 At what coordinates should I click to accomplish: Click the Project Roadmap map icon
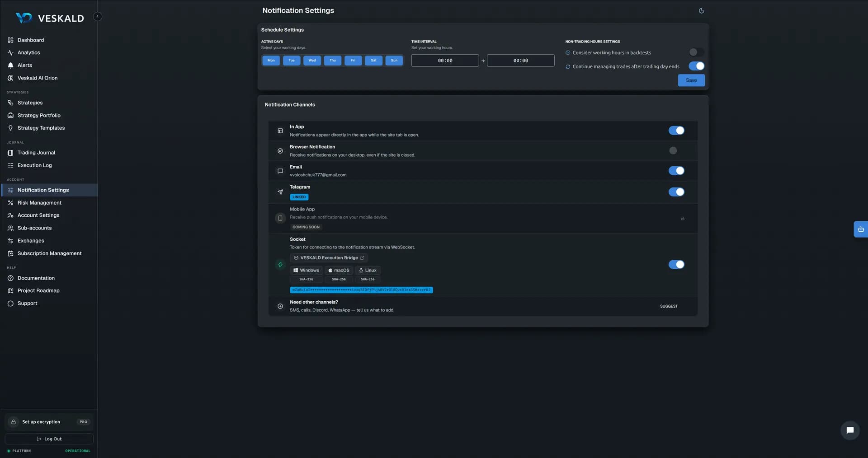(x=10, y=291)
